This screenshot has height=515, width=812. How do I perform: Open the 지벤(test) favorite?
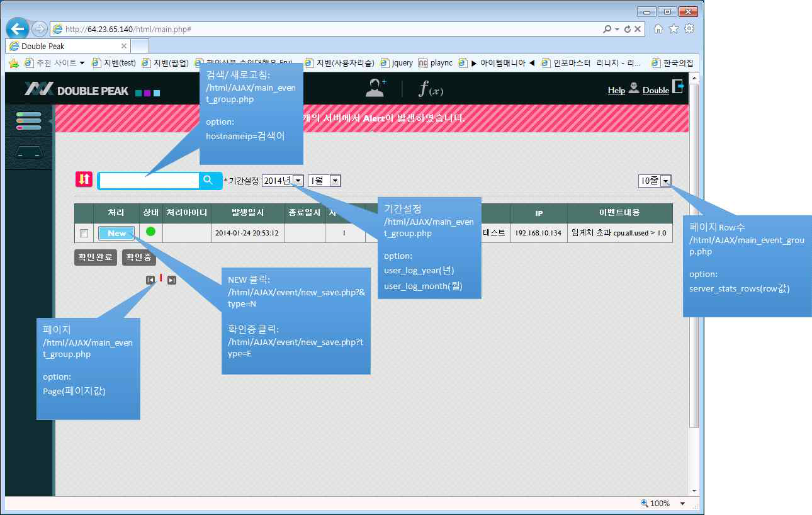114,63
